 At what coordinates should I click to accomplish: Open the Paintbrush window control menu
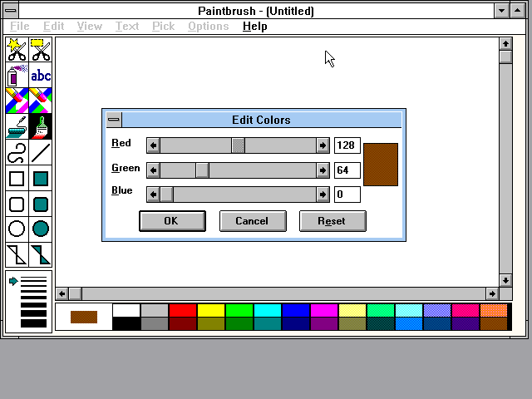click(x=12, y=11)
